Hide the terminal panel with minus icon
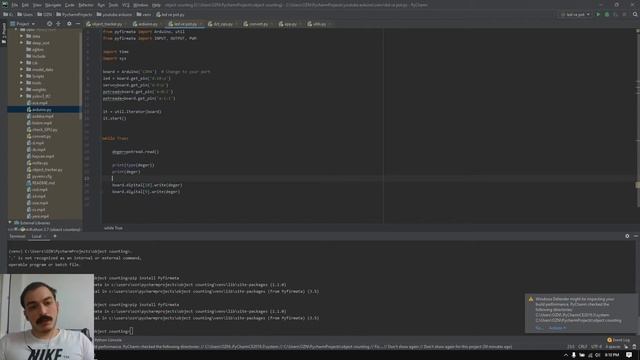This screenshot has height=360, width=640. click(x=636, y=236)
